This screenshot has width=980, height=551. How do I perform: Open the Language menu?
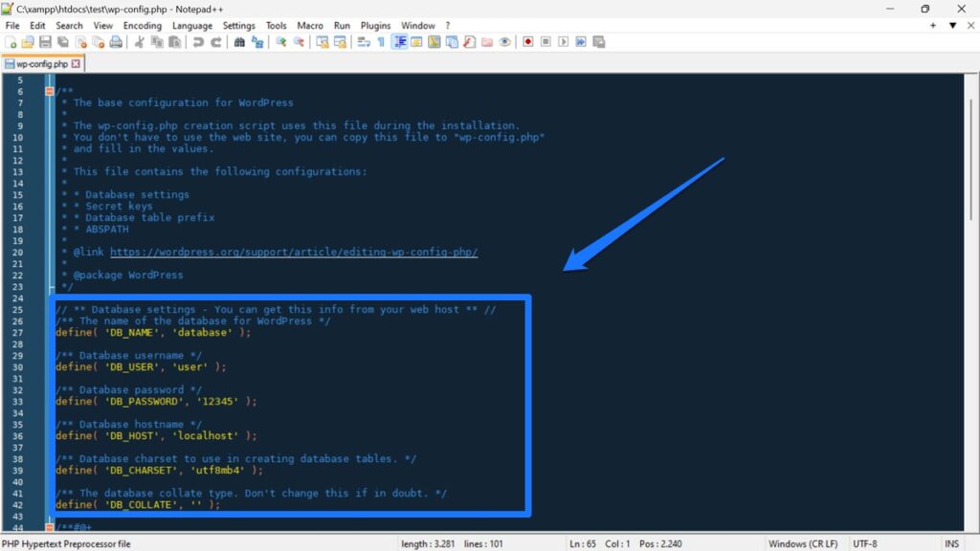click(192, 25)
